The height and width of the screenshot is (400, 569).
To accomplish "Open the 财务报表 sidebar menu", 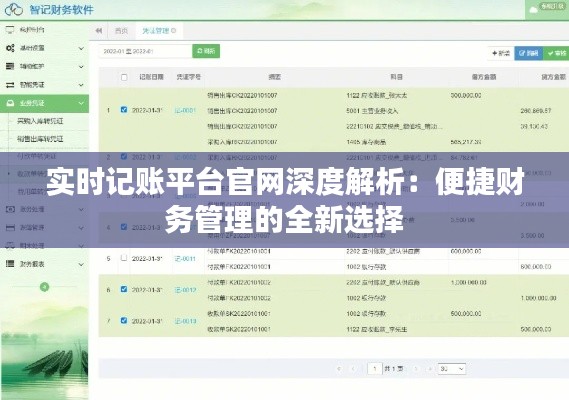I will coord(44,264).
